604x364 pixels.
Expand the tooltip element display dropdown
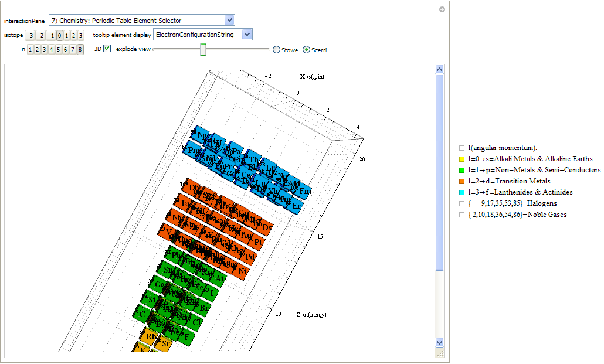203,35
